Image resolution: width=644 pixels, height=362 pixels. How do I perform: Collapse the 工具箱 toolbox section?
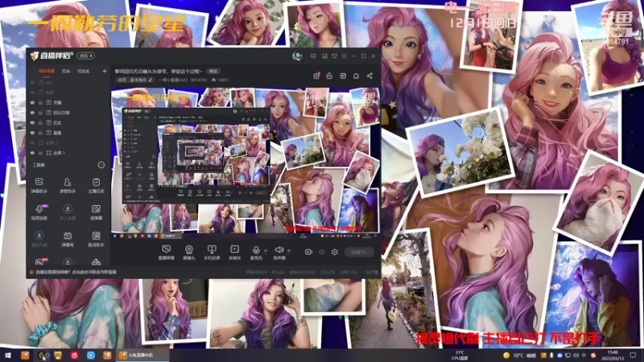pyautogui.click(x=101, y=165)
